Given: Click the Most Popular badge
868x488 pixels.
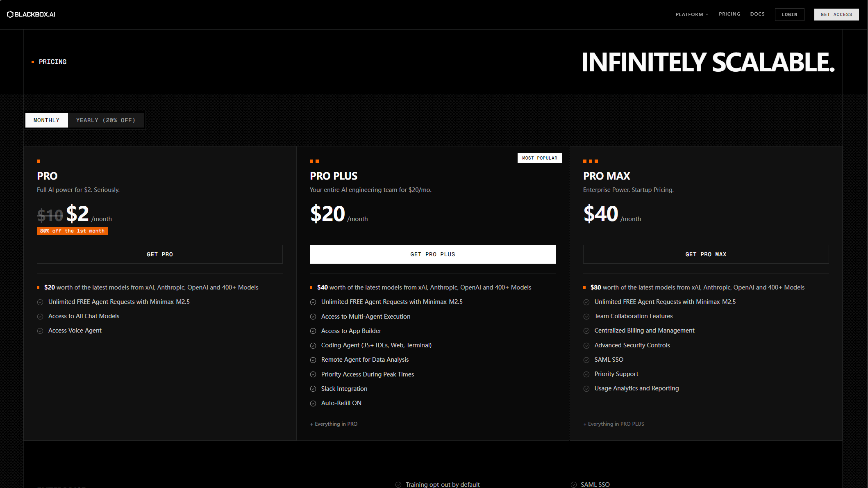Looking at the screenshot, I should pyautogui.click(x=540, y=158).
